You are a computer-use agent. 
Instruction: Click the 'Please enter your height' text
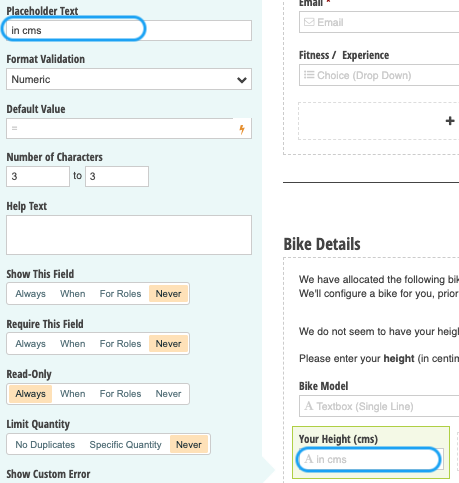(379, 359)
